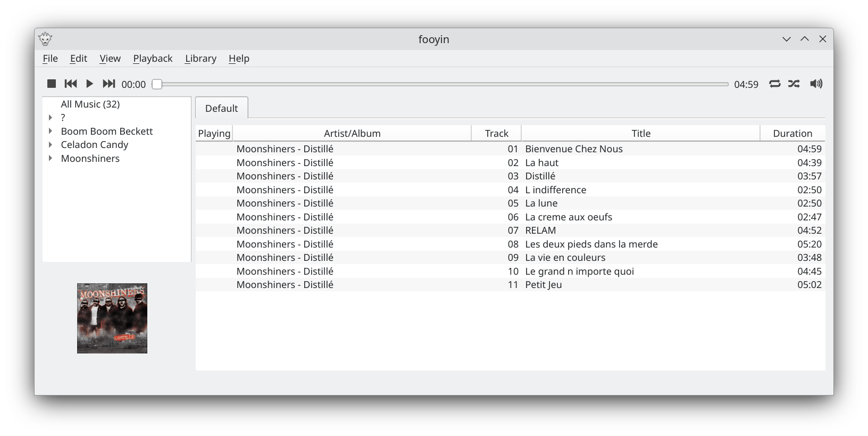Sort by Track column header

pyautogui.click(x=496, y=134)
